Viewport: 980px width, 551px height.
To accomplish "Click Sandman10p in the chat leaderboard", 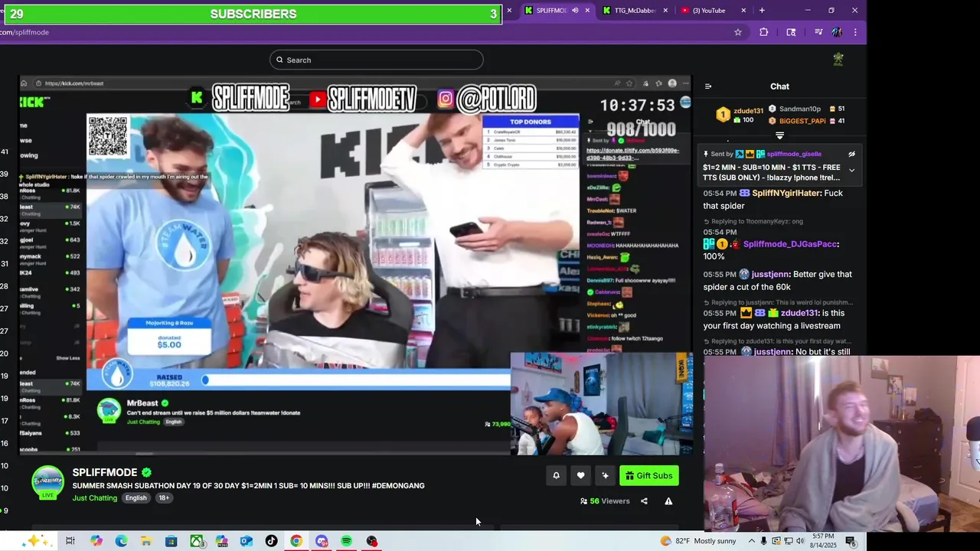I will pyautogui.click(x=799, y=109).
